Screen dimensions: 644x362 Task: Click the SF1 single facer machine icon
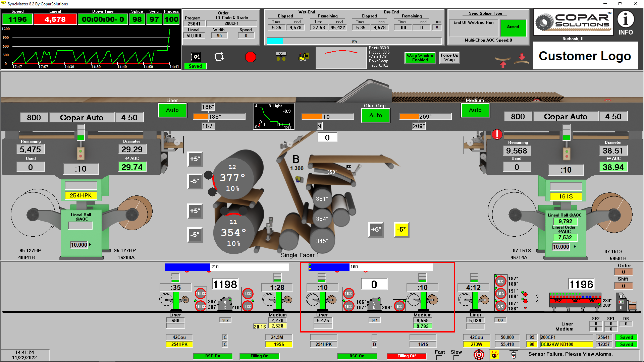(x=374, y=303)
